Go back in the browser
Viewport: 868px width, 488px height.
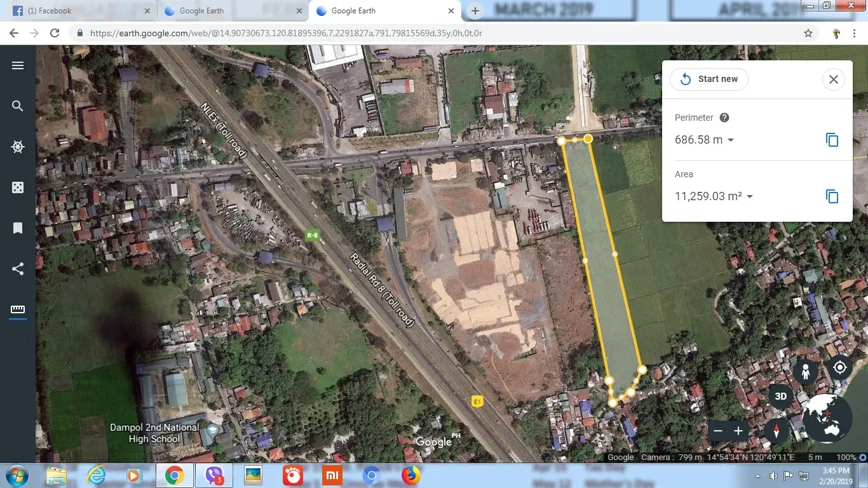click(x=13, y=33)
